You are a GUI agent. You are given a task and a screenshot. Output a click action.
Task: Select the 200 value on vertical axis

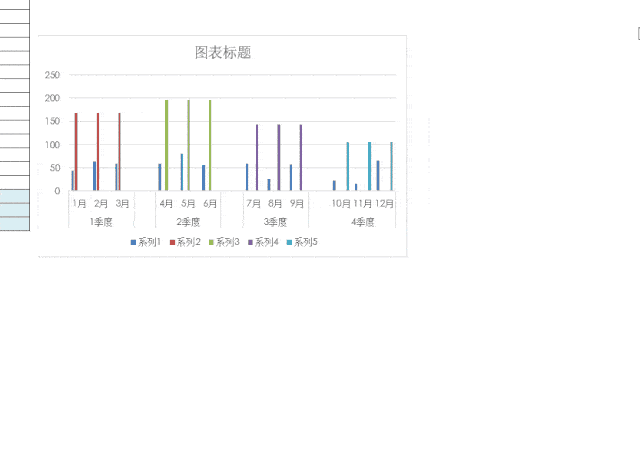point(52,98)
